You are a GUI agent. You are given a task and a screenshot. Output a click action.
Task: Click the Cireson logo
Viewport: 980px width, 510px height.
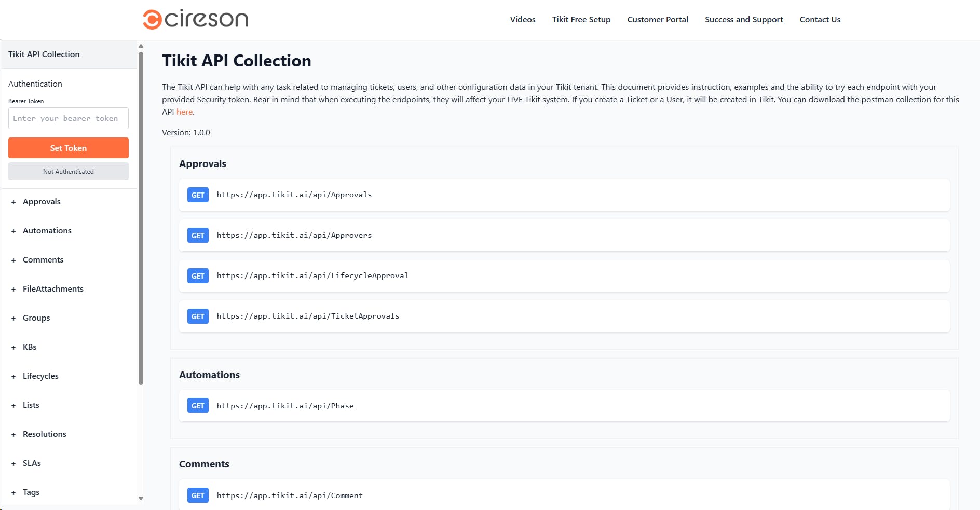196,19
